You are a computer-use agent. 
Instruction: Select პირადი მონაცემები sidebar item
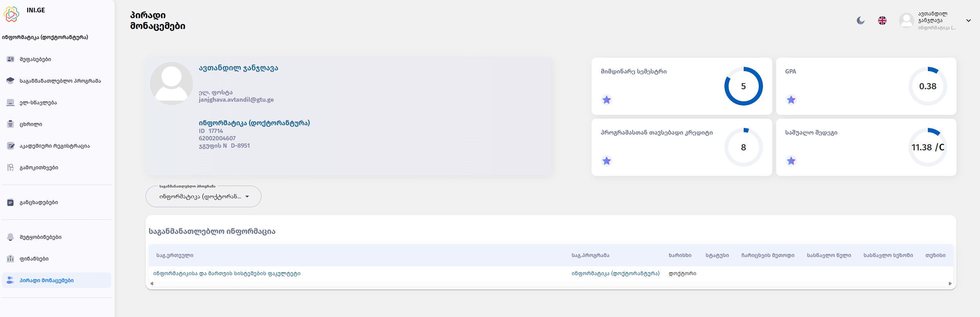click(56, 280)
